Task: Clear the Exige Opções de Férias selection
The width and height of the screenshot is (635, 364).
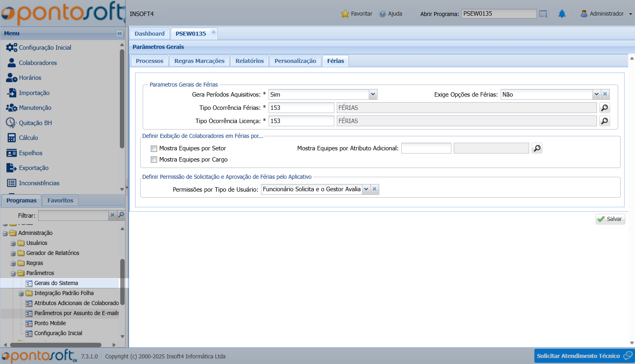Action: click(x=605, y=94)
